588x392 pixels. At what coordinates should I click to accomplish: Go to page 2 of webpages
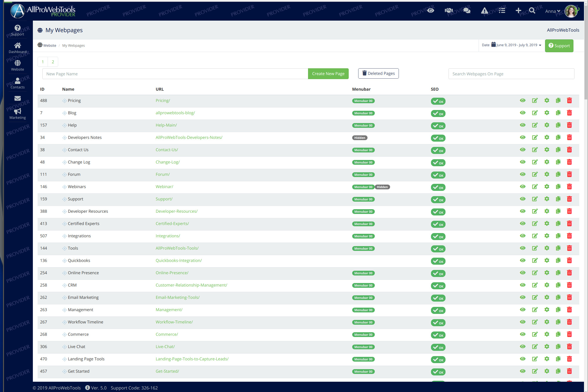[x=53, y=62]
